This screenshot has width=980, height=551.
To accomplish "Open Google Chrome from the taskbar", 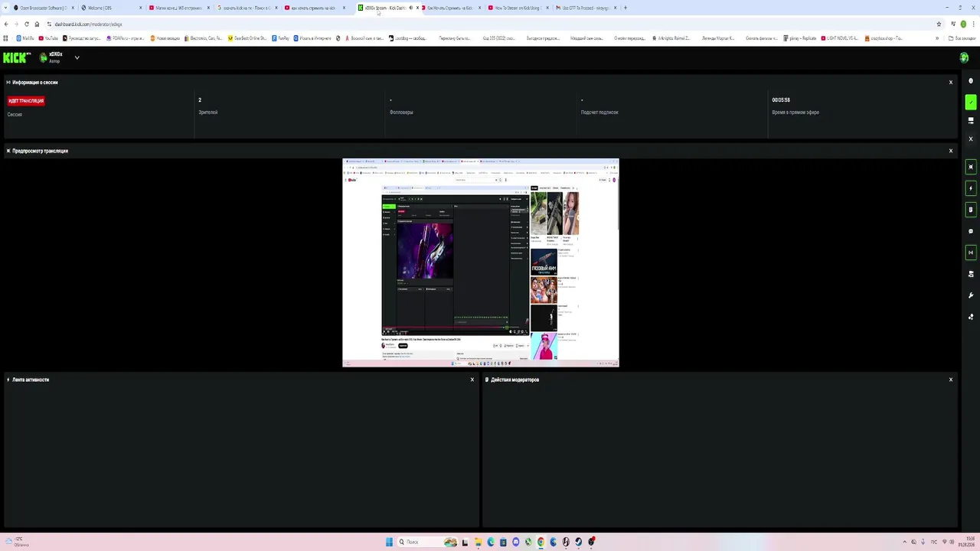I will 541,542.
